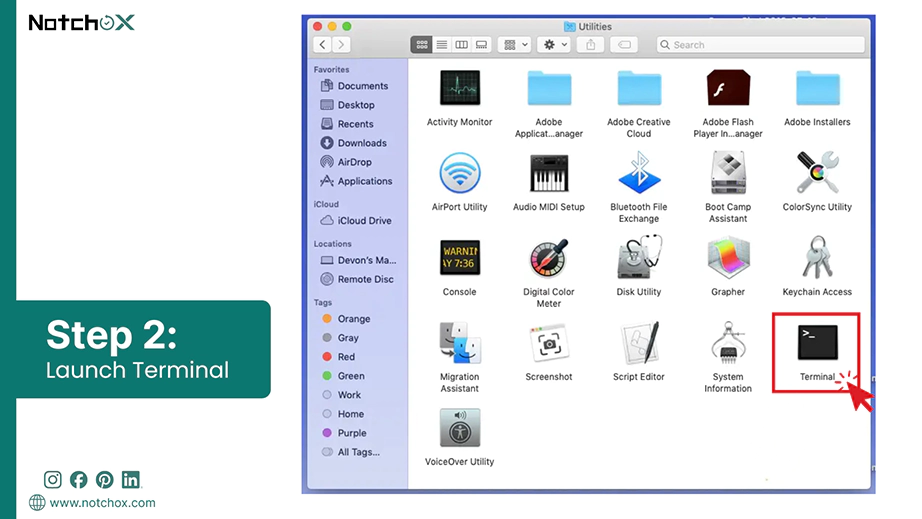922x519 pixels.
Task: Go back in Finder history
Action: point(322,45)
